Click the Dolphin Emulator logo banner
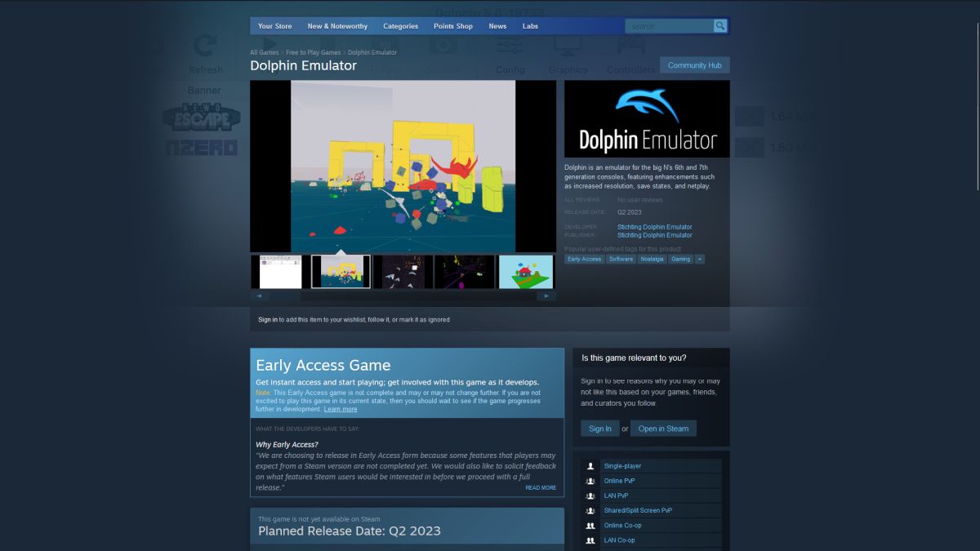Screen dimensions: 980x551 click(647, 119)
